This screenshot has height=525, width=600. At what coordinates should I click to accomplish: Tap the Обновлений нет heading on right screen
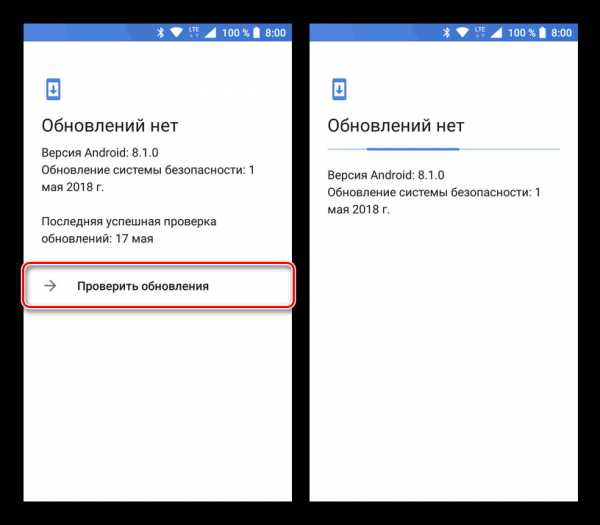coord(396,126)
